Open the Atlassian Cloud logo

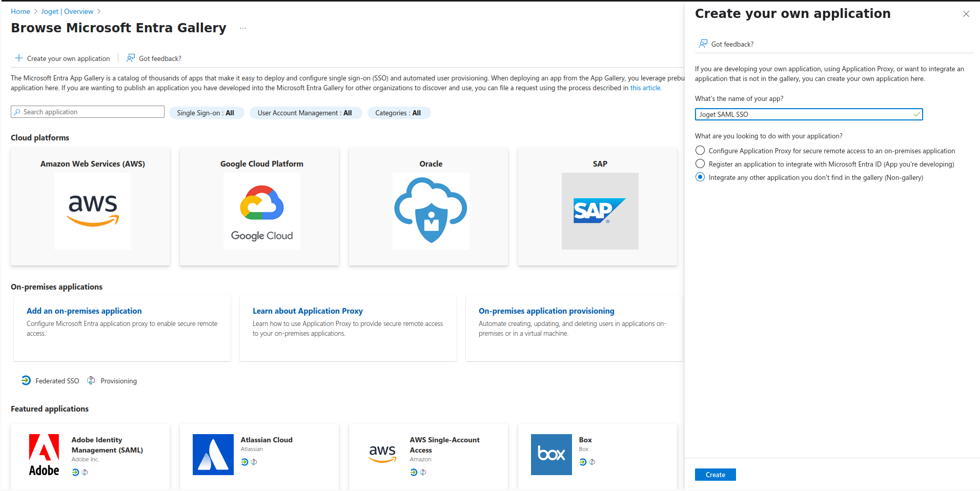coord(213,455)
